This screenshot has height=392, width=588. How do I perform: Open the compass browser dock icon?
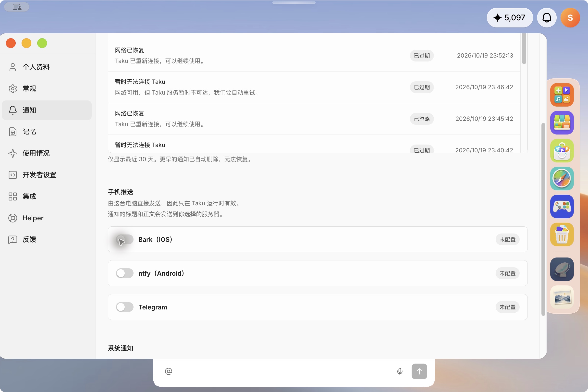[x=562, y=179]
